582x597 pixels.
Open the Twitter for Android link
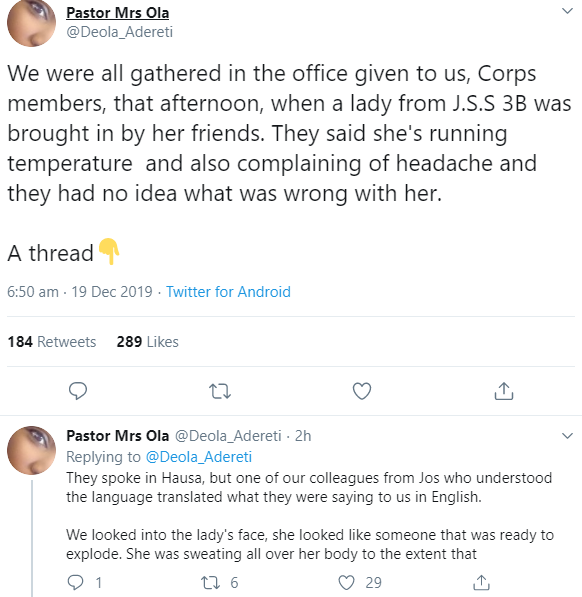tap(228, 292)
